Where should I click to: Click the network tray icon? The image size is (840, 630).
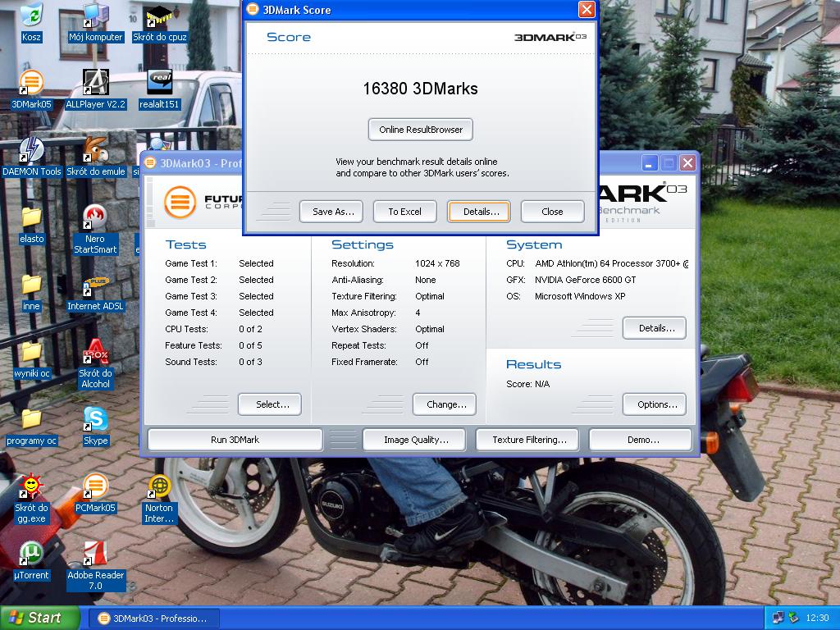pos(778,619)
